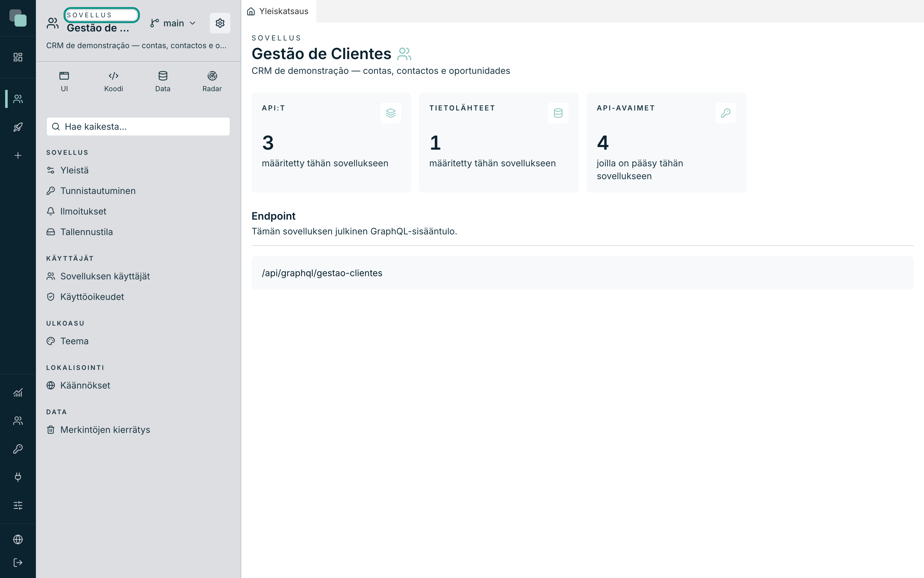Click the Endpoint section heading
Screen dimensions: 924x578
pos(273,216)
